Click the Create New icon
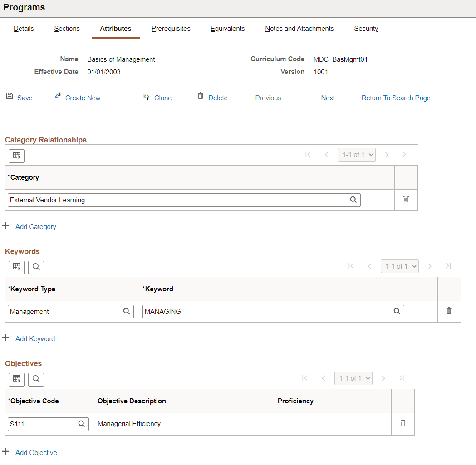This screenshot has width=476, height=465. click(x=58, y=96)
